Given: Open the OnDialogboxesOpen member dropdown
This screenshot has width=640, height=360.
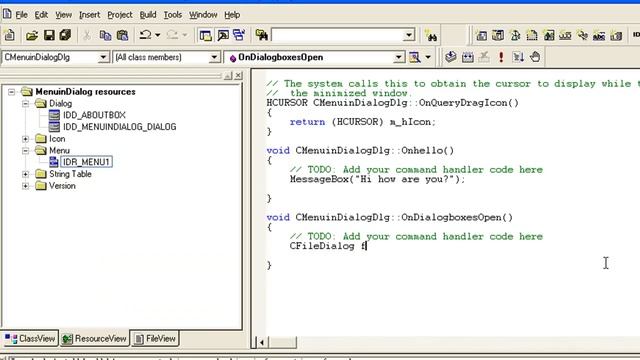Looking at the screenshot, I should [x=399, y=58].
